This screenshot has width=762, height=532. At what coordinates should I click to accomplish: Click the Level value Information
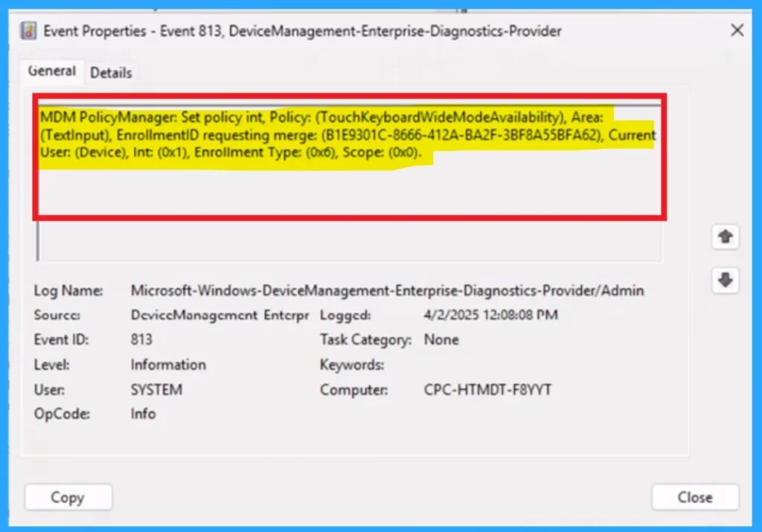[168, 365]
